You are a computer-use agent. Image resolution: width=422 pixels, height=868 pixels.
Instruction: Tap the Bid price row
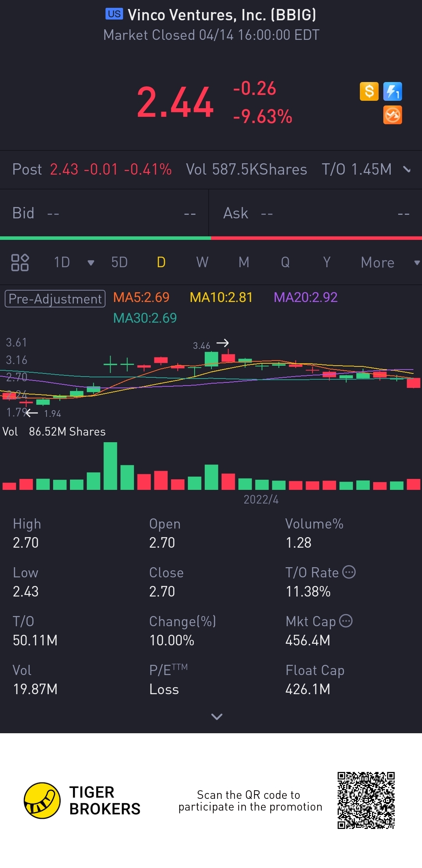tap(104, 213)
